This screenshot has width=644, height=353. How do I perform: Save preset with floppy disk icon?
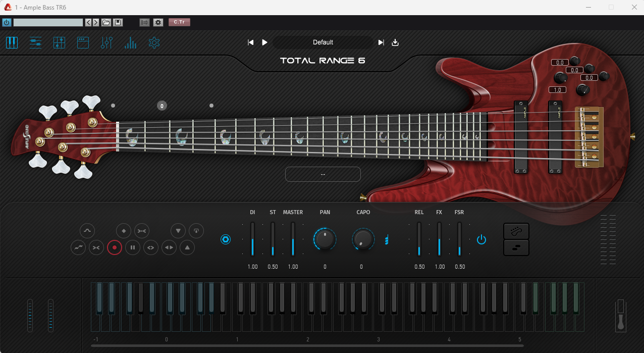118,22
